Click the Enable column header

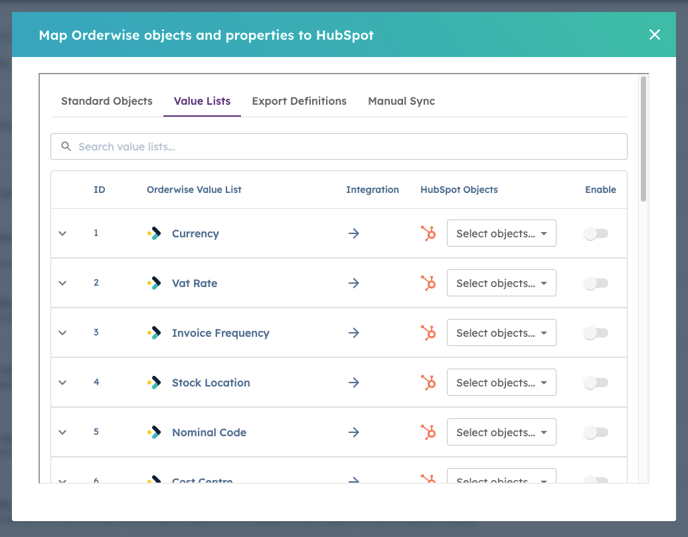600,190
